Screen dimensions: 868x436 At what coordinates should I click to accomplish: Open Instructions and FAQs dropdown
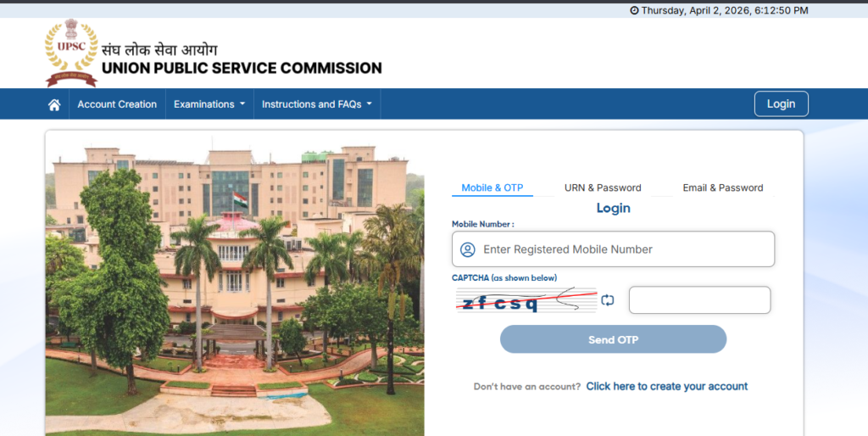pyautogui.click(x=317, y=104)
